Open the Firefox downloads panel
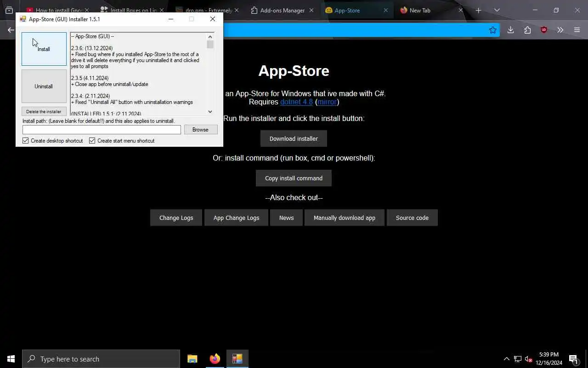588x368 pixels. pyautogui.click(x=510, y=30)
